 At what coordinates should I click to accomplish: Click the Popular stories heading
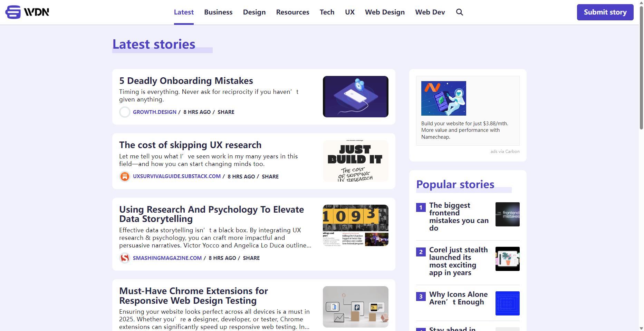click(455, 184)
